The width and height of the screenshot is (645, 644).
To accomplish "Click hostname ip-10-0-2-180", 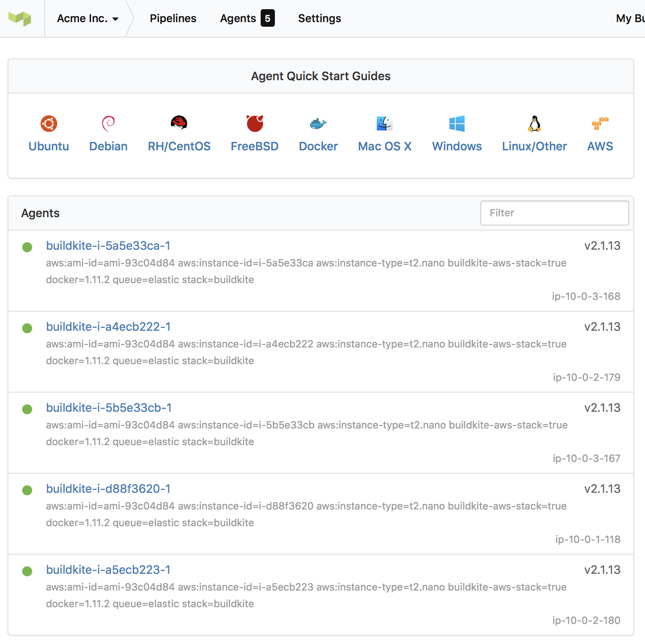I will pos(587,620).
